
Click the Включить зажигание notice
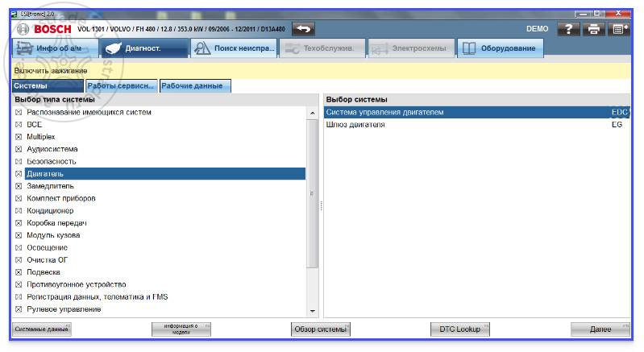tap(51, 71)
